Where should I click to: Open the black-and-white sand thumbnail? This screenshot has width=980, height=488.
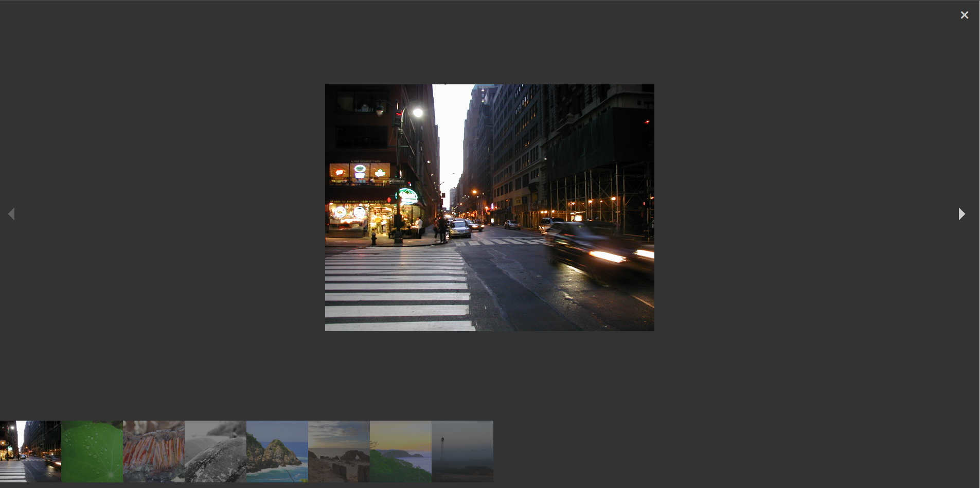216,451
